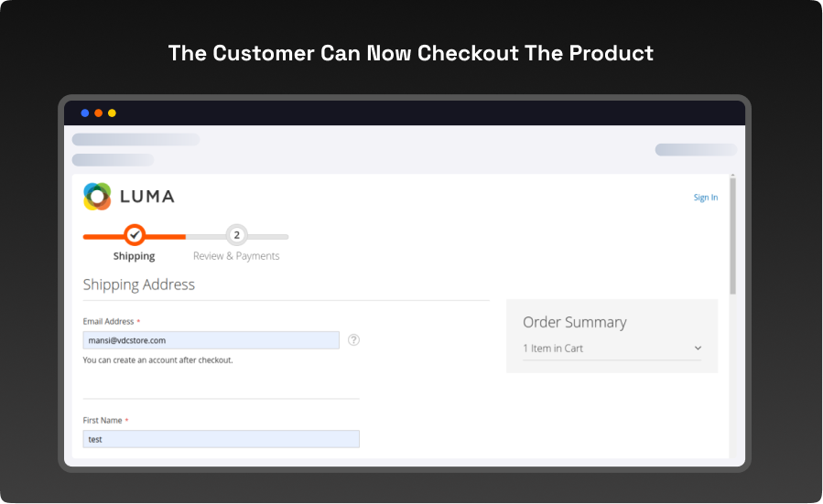
Task: Click the upper-left long gray placeholder bar
Action: pyautogui.click(x=135, y=140)
